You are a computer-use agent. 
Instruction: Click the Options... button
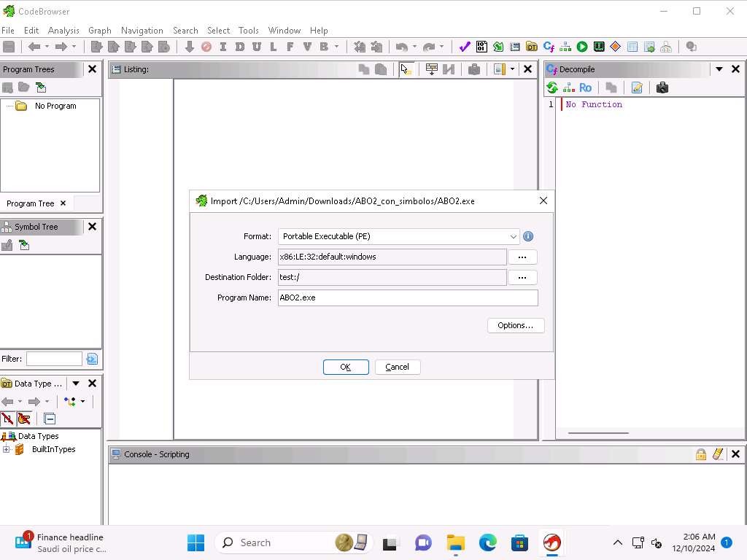click(x=515, y=325)
